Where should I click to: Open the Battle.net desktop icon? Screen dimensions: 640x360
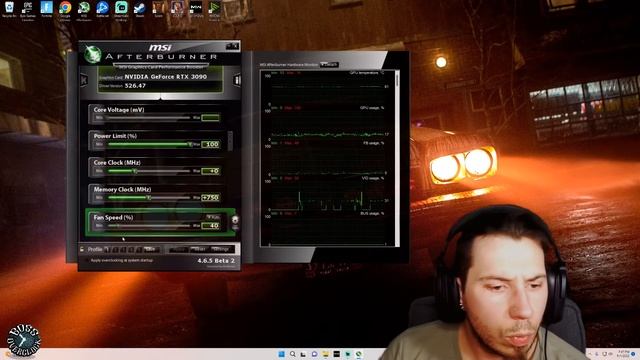102,9
